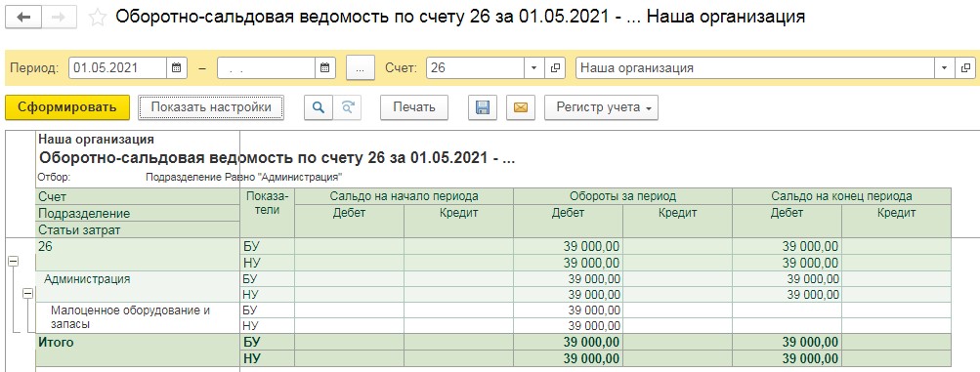
Task: Save report with the floppy disk icon
Action: [482, 107]
